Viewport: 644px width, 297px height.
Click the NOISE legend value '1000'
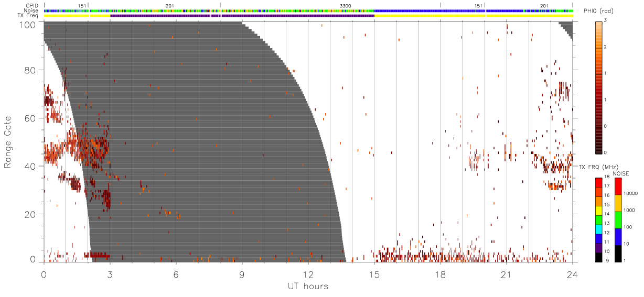click(x=629, y=210)
